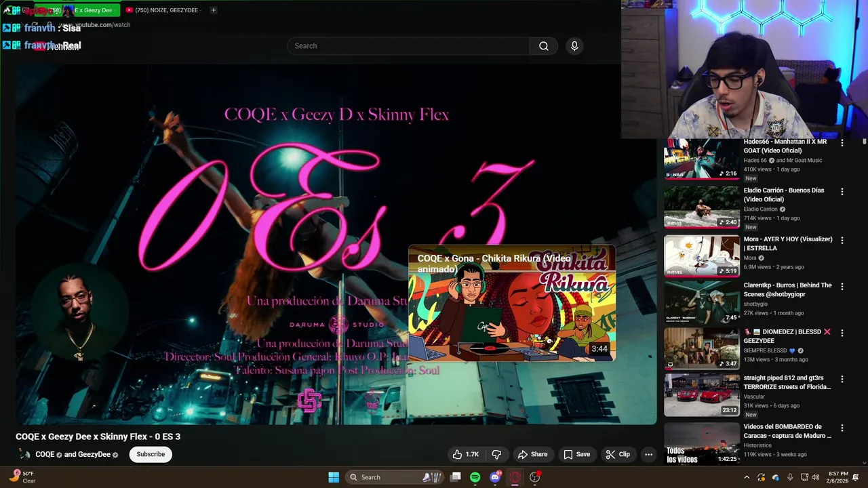Save the video to a playlist
The width and height of the screenshot is (868, 488).
click(x=577, y=454)
